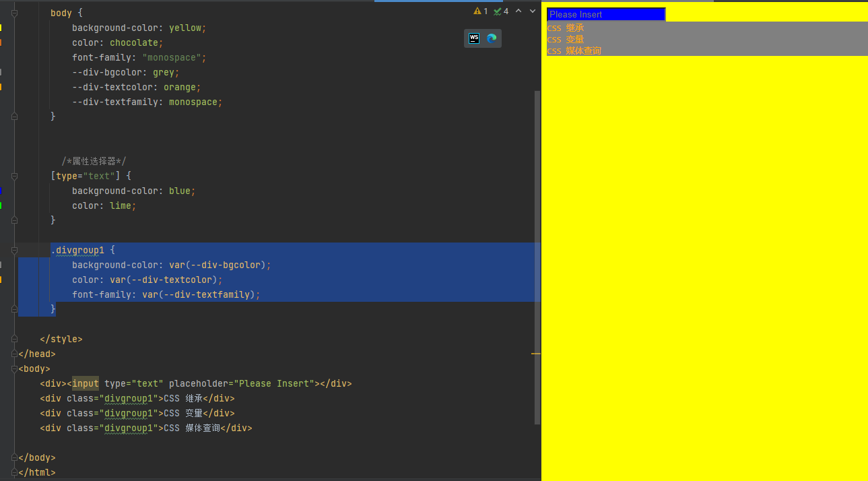The width and height of the screenshot is (868, 481).
Task: Click the '--div-textfamily: monospace' declaration
Action: coord(147,102)
